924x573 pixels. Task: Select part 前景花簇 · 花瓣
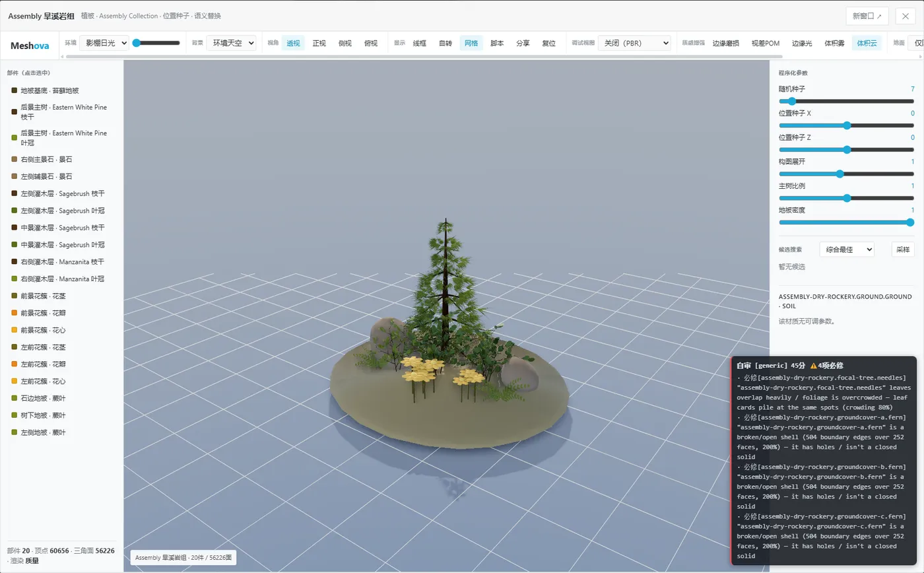click(x=61, y=313)
